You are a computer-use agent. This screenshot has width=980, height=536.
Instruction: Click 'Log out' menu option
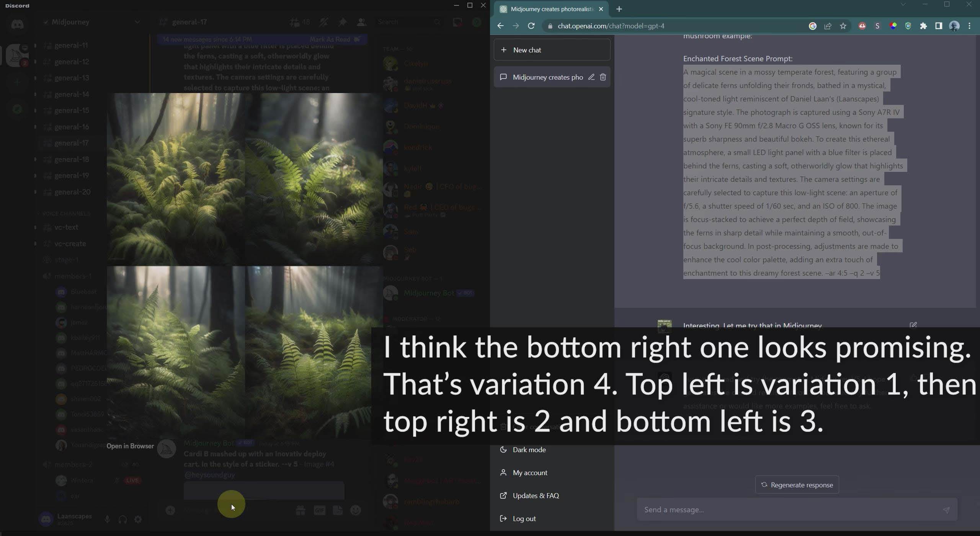[x=525, y=518]
